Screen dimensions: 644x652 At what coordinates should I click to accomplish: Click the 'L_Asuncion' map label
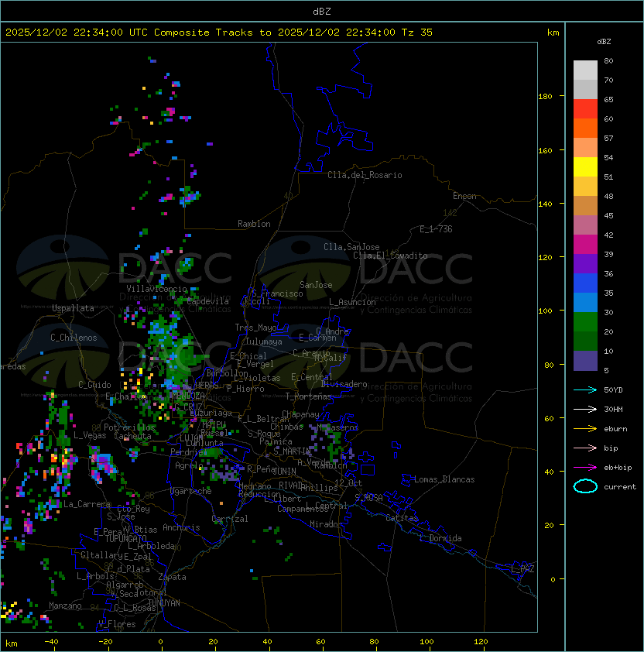[x=352, y=302]
